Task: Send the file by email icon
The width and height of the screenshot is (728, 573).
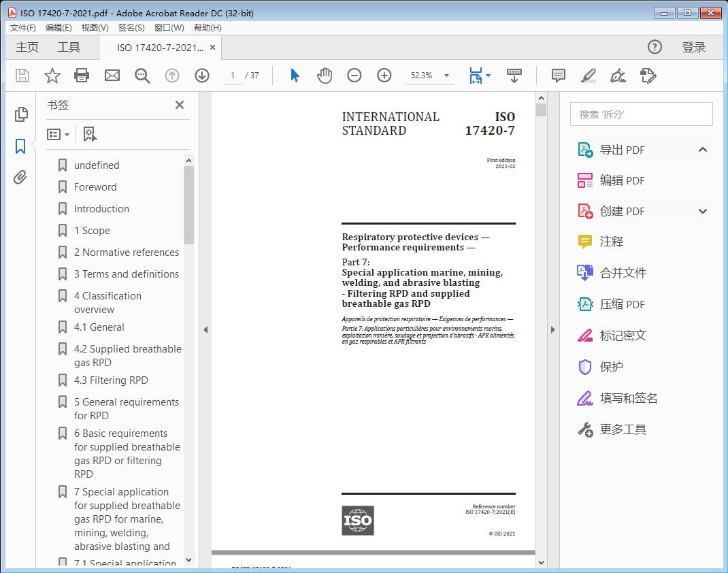Action: pos(112,76)
